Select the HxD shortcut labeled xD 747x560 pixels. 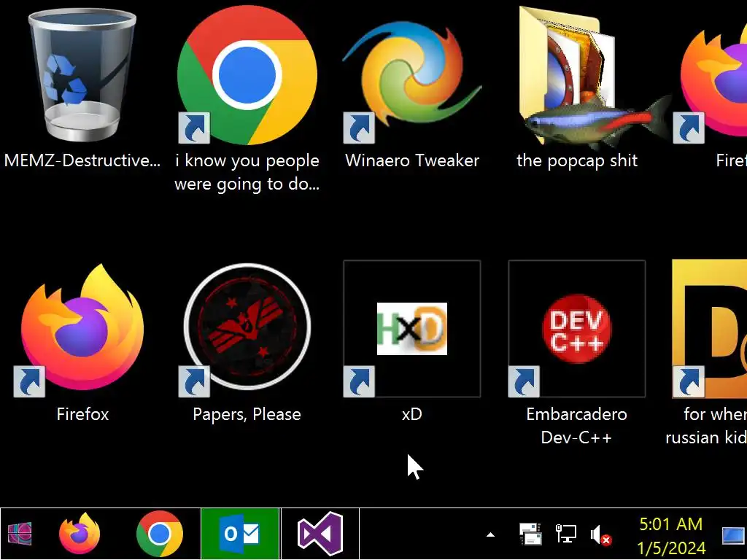412,329
